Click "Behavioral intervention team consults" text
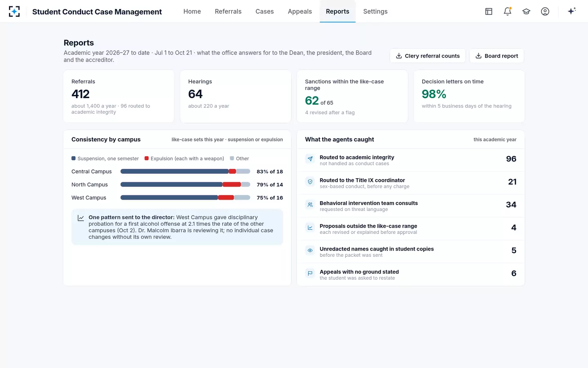The width and height of the screenshot is (588, 368). (x=369, y=203)
